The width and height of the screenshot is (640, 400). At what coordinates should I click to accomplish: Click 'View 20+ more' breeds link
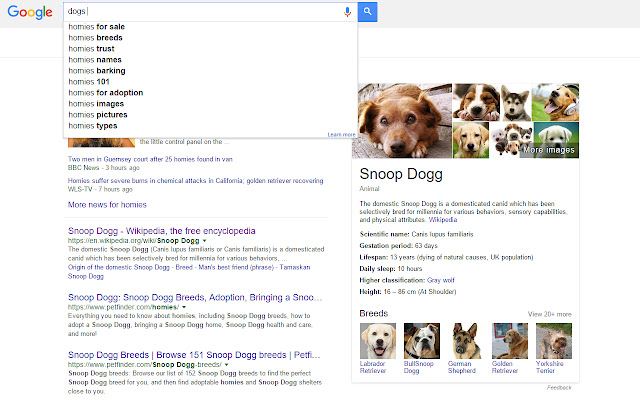click(x=549, y=314)
